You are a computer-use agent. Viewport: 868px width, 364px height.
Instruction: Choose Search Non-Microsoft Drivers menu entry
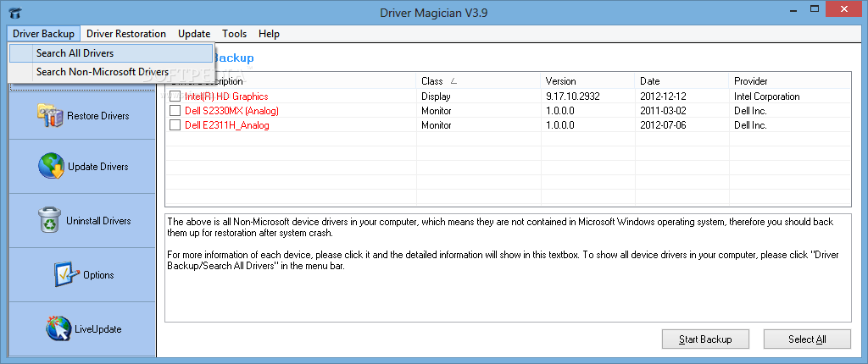(111, 71)
